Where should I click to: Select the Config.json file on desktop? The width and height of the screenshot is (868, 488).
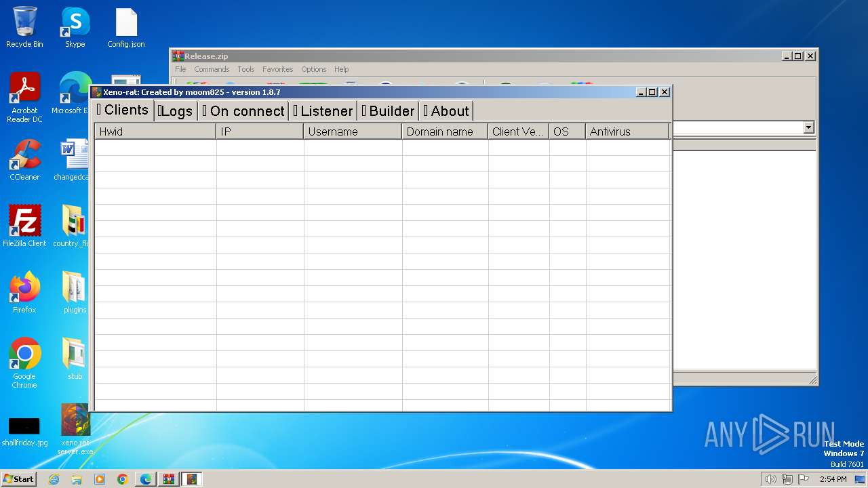click(x=126, y=28)
